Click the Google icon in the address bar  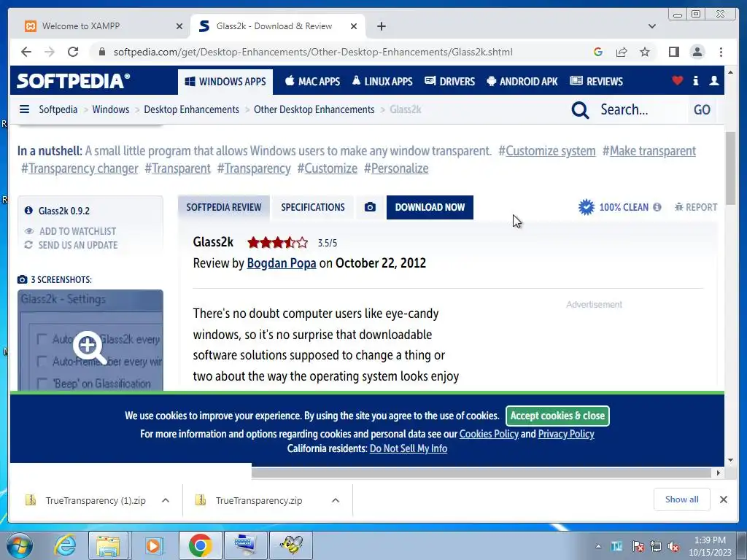pyautogui.click(x=598, y=52)
